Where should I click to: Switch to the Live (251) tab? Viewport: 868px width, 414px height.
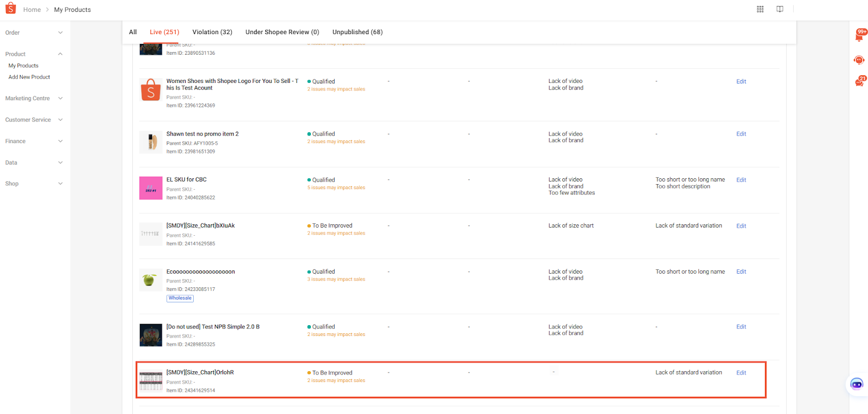(164, 32)
